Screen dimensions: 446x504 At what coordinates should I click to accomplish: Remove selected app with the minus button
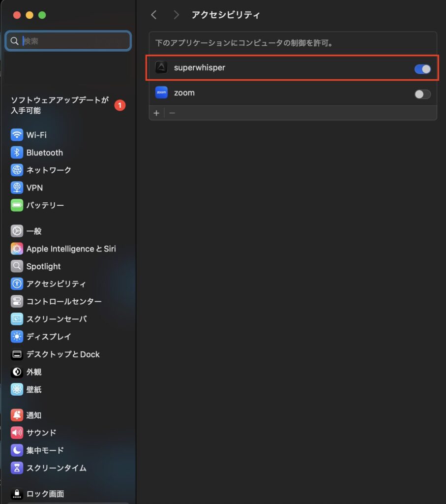(x=170, y=113)
